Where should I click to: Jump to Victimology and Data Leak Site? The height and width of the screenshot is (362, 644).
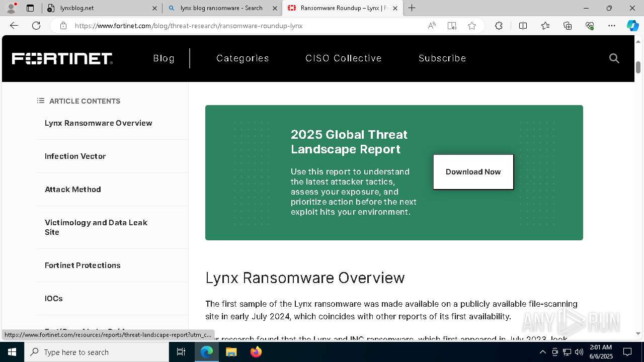tap(96, 227)
